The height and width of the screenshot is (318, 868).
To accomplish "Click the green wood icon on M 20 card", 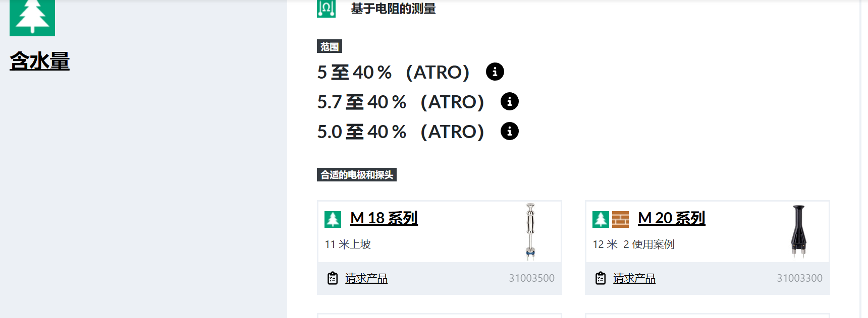I will click(601, 219).
